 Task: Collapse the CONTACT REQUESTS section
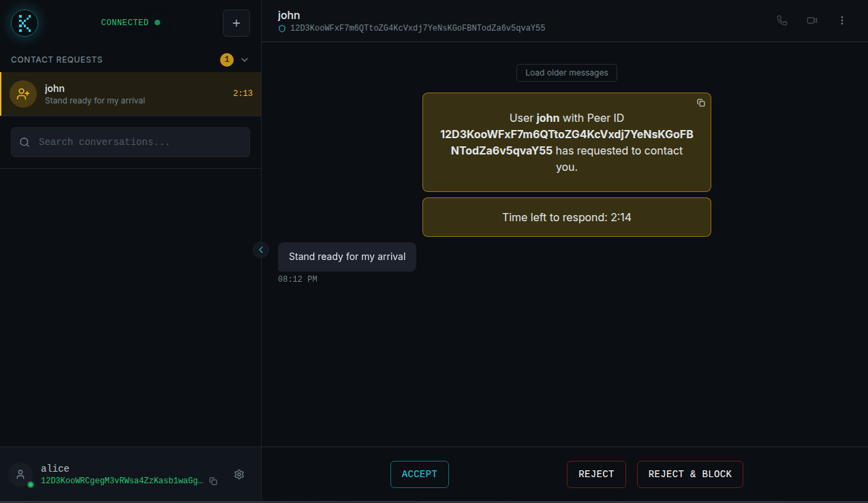[244, 60]
